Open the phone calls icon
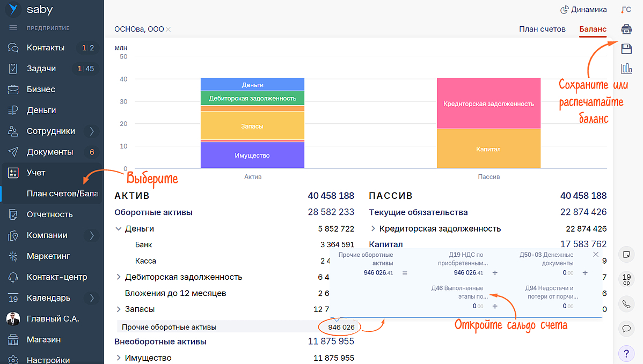 point(626,304)
